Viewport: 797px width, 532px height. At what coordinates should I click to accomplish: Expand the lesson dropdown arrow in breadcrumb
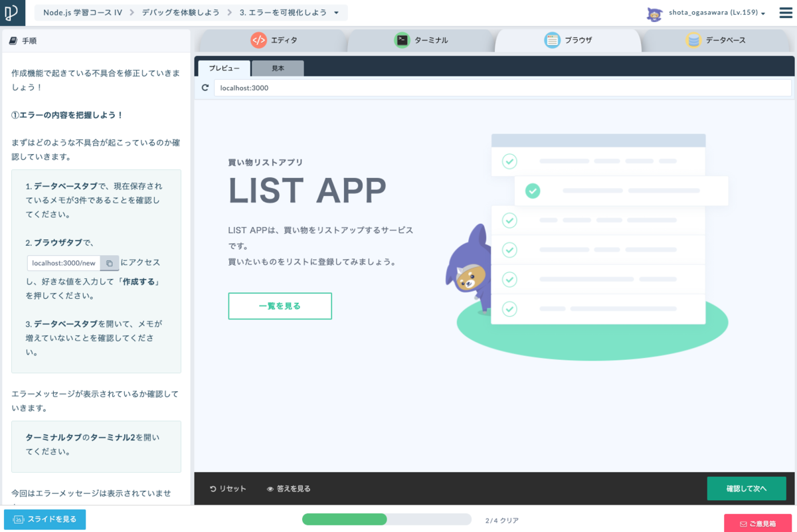click(336, 13)
